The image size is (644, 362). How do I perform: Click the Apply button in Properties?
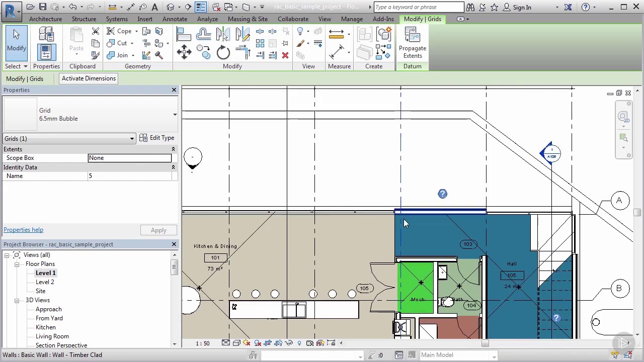tap(158, 230)
